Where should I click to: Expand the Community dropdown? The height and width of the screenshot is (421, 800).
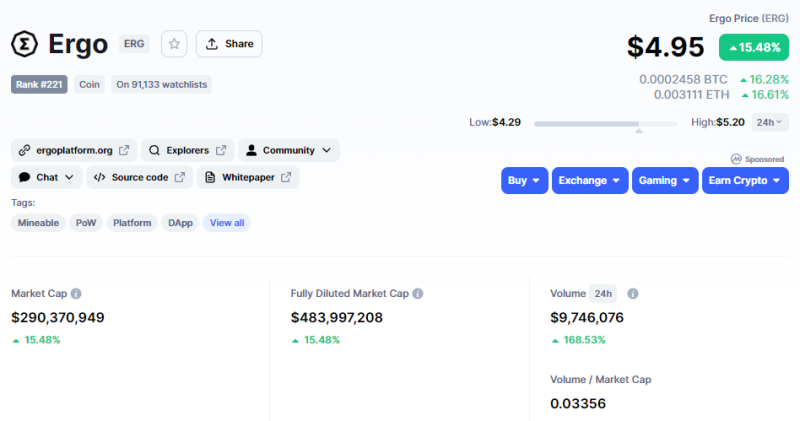tap(289, 150)
